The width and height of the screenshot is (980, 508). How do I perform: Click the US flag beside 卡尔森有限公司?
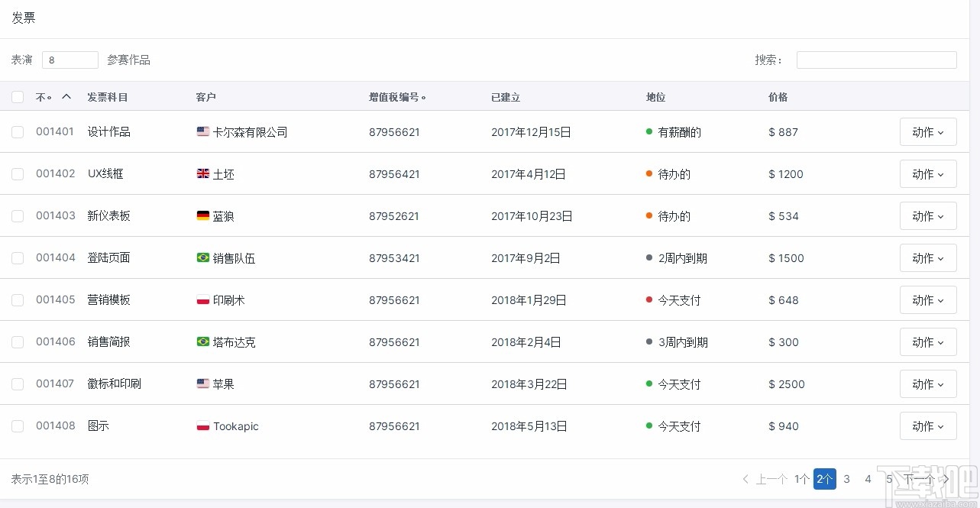coord(202,131)
